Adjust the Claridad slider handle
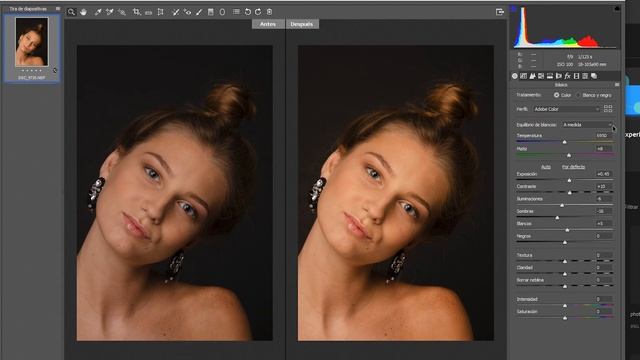640x360 pixels. click(x=565, y=273)
